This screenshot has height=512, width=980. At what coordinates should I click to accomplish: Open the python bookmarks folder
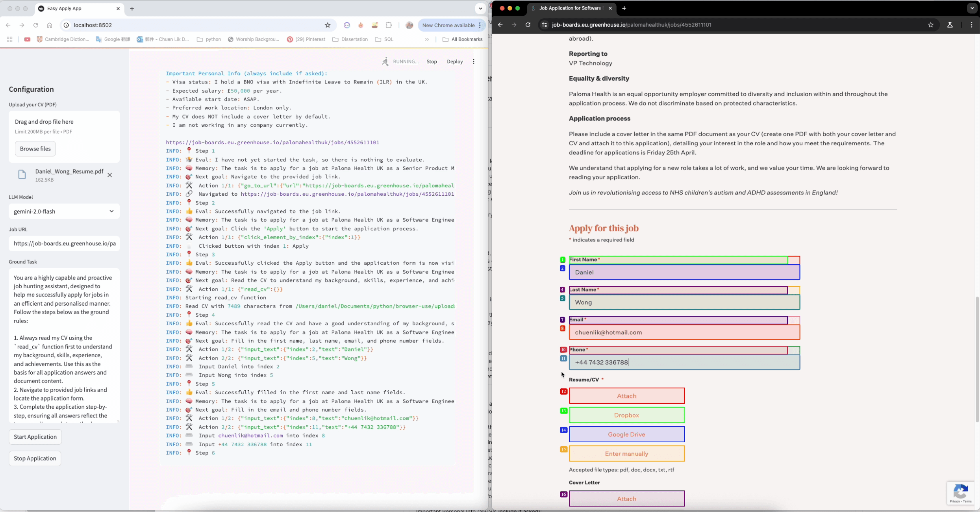click(x=209, y=39)
